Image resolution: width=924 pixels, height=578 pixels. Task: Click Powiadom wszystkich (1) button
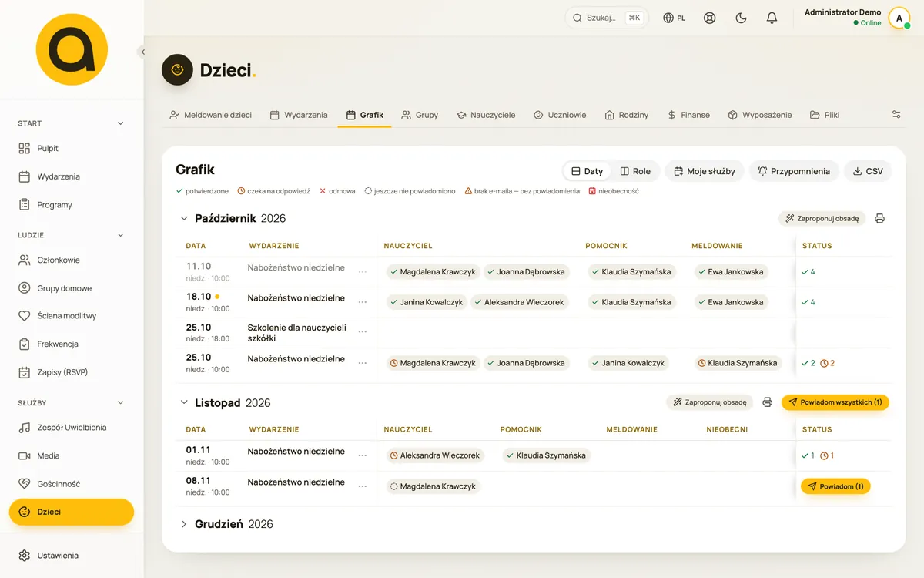tap(835, 402)
